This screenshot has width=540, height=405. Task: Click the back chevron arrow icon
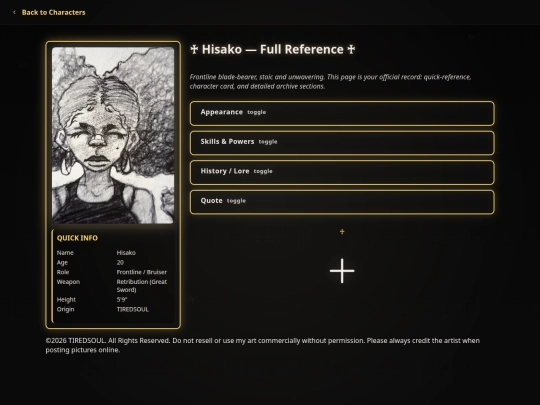pyautogui.click(x=14, y=12)
